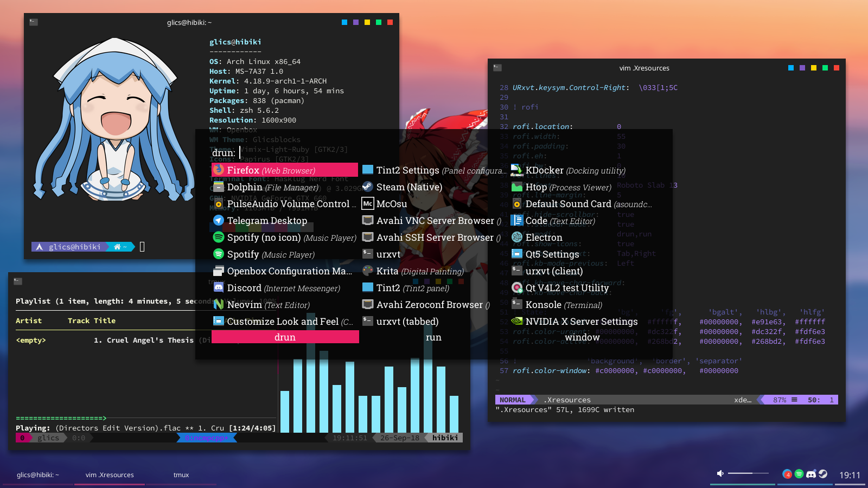This screenshot has height=488, width=868.
Task: Launch Telegram Desktop icon
Action: click(219, 221)
